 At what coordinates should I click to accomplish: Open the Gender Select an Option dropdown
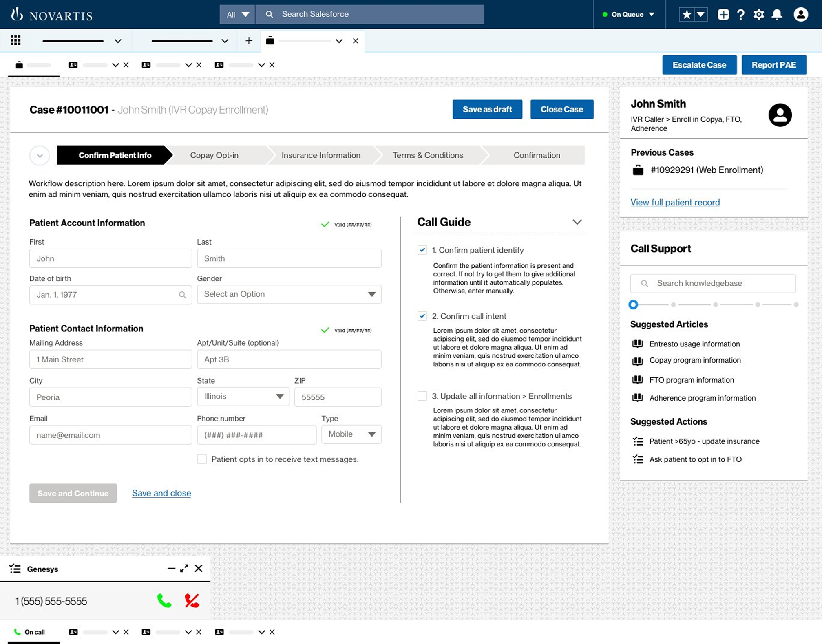pos(289,294)
